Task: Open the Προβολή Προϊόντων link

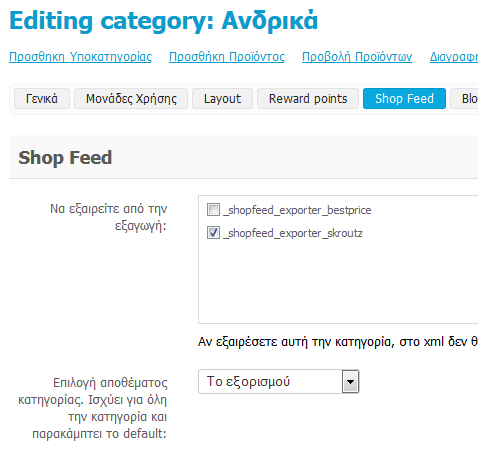Action: (x=357, y=57)
